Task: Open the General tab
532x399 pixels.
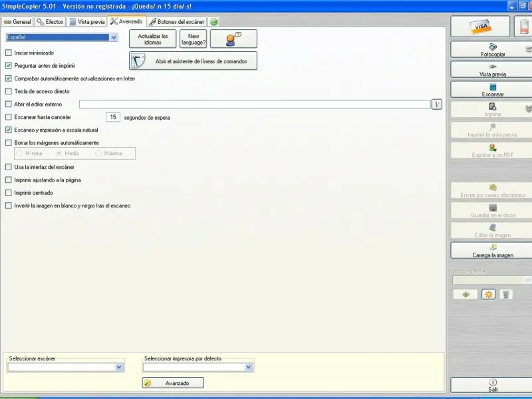Action: coord(17,22)
